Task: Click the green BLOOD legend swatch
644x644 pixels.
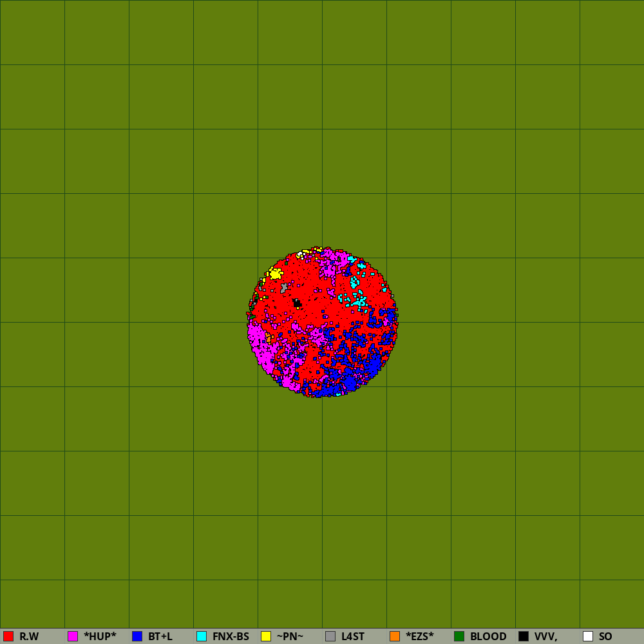Action: point(459,636)
